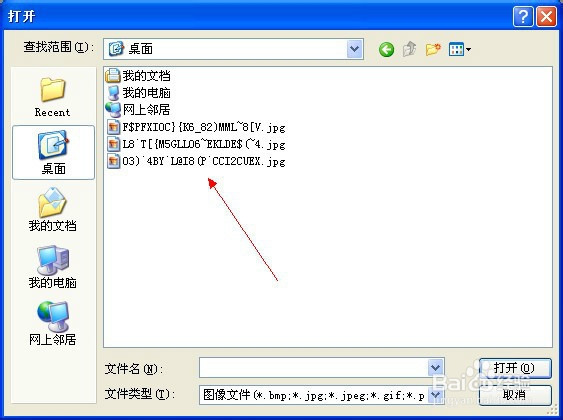Select file O3)`4BY`L@I8(P`CCI2CUEX.jpg
The height and width of the screenshot is (420, 563).
[x=196, y=161]
